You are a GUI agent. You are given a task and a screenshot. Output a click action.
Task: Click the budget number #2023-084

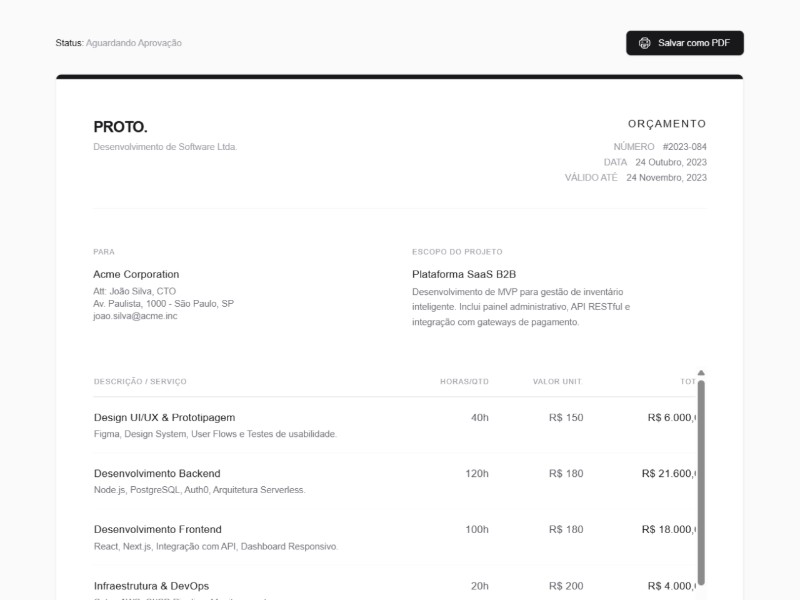[684, 147]
